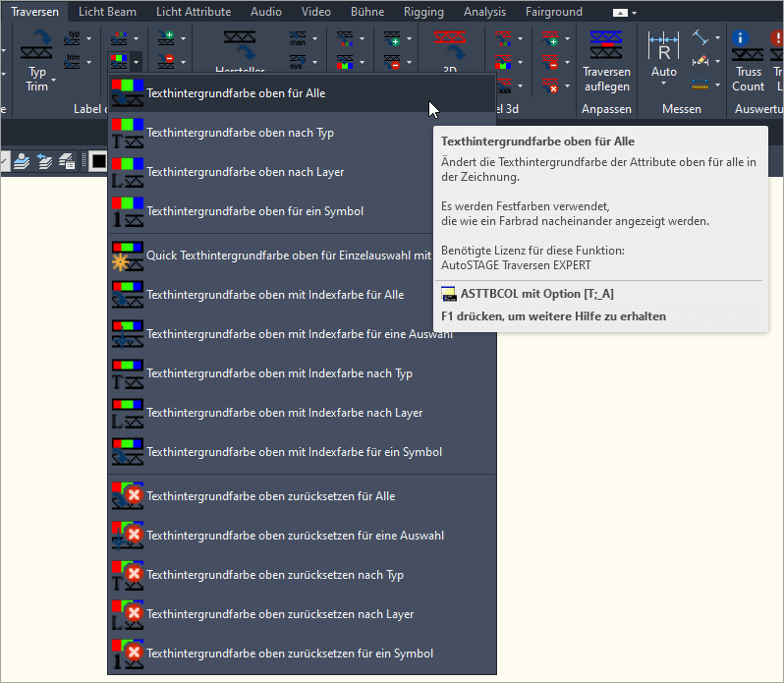Switch to the Licht Beam tab

point(107,12)
